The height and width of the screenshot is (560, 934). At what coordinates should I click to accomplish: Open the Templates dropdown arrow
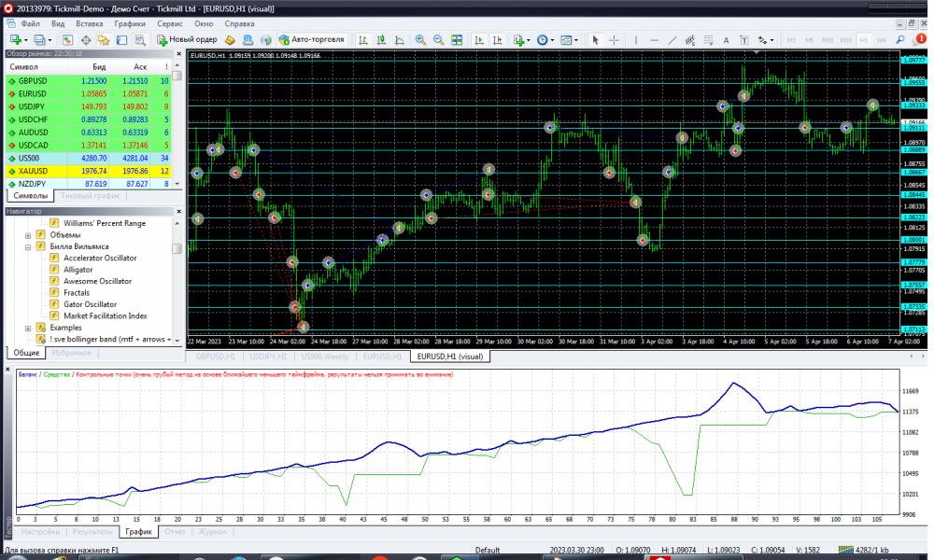tap(576, 40)
